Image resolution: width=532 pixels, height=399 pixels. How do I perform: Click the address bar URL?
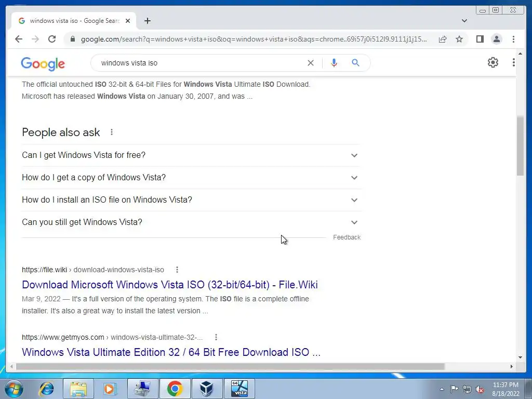point(254,39)
